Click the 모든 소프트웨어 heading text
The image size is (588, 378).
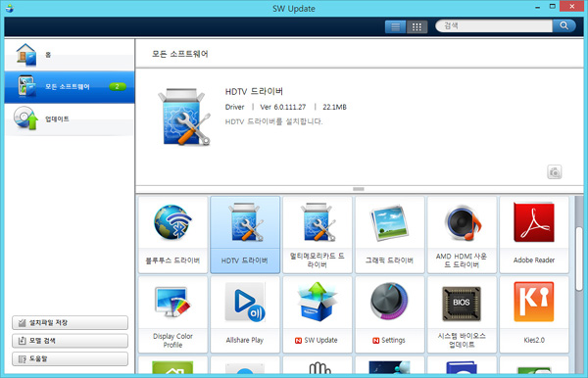point(180,54)
